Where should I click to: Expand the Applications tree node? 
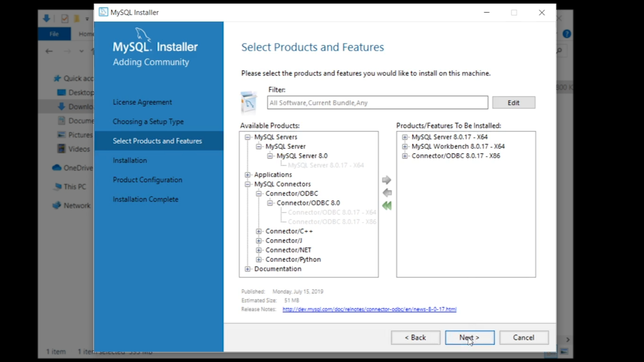pos(248,175)
